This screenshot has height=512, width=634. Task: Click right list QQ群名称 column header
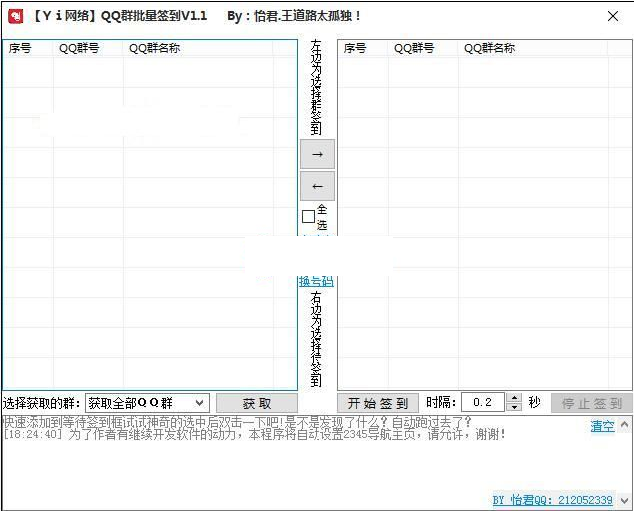[x=490, y=48]
